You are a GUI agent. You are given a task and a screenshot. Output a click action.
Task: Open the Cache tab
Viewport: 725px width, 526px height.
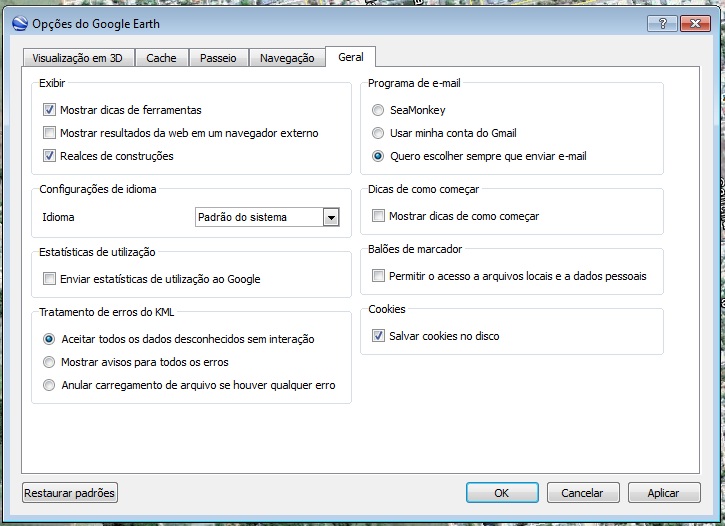pos(161,58)
